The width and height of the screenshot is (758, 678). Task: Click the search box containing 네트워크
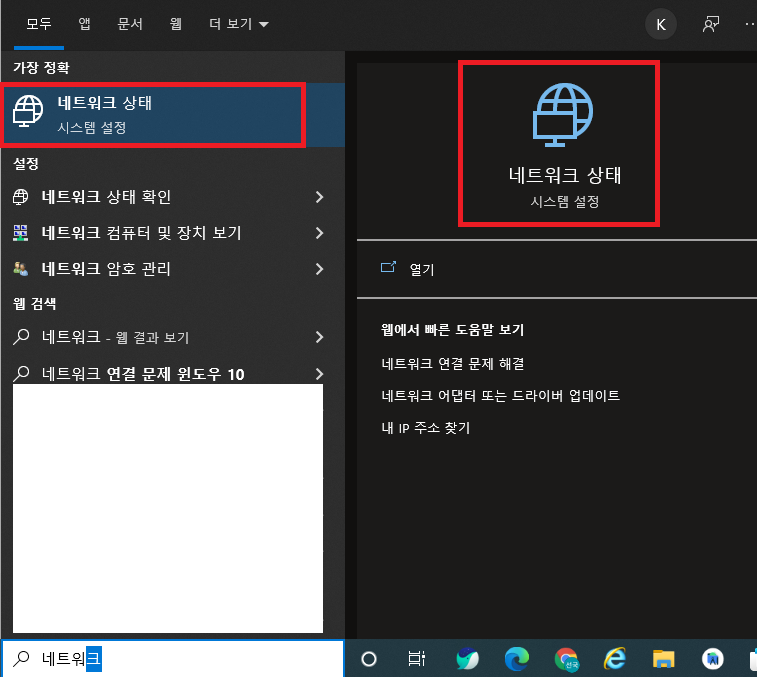pos(173,658)
